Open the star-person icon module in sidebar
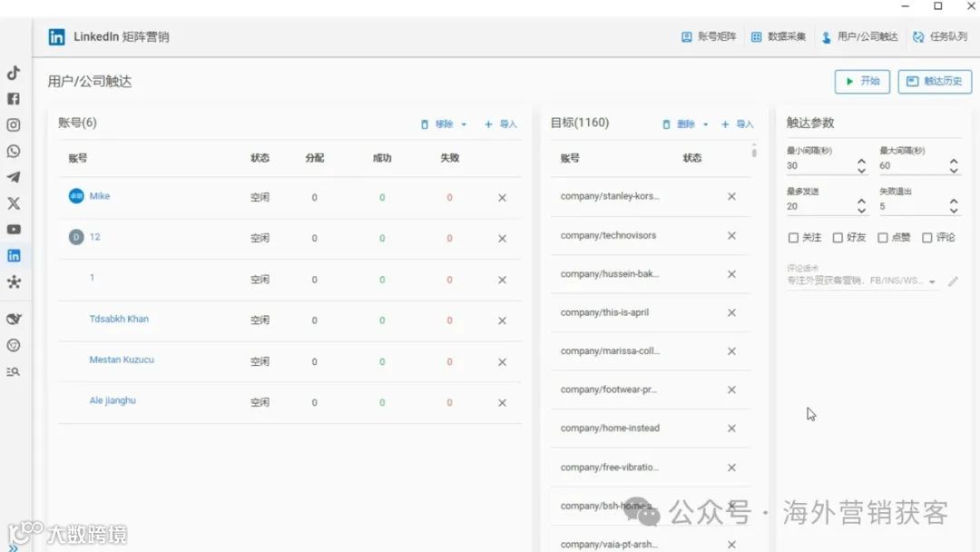The image size is (980, 552). 14,282
